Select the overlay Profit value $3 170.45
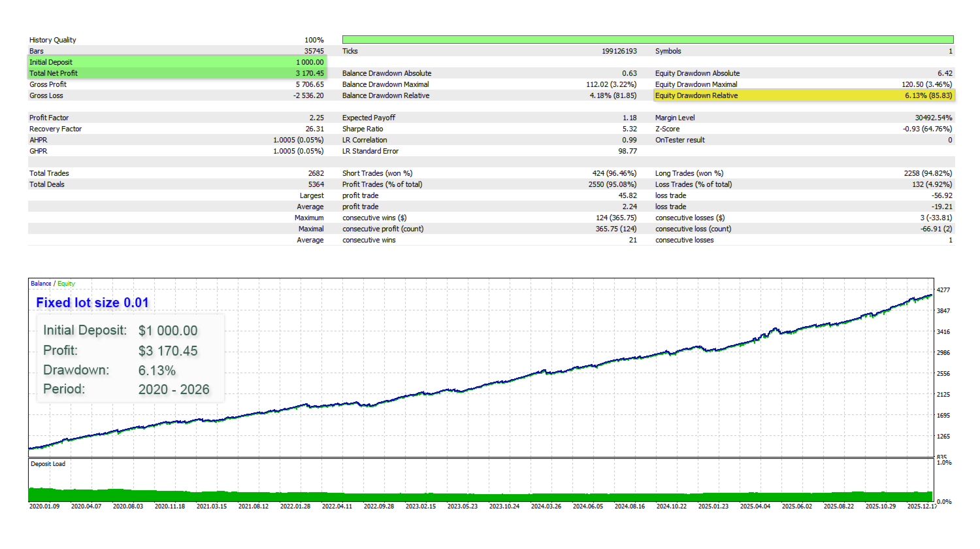This screenshot has width=980, height=549. click(x=168, y=351)
